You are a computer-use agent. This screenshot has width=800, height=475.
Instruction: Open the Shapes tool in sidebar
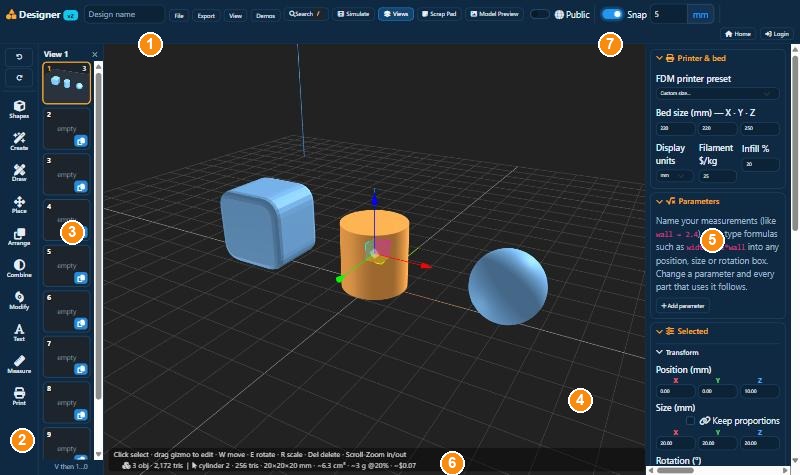tap(19, 109)
